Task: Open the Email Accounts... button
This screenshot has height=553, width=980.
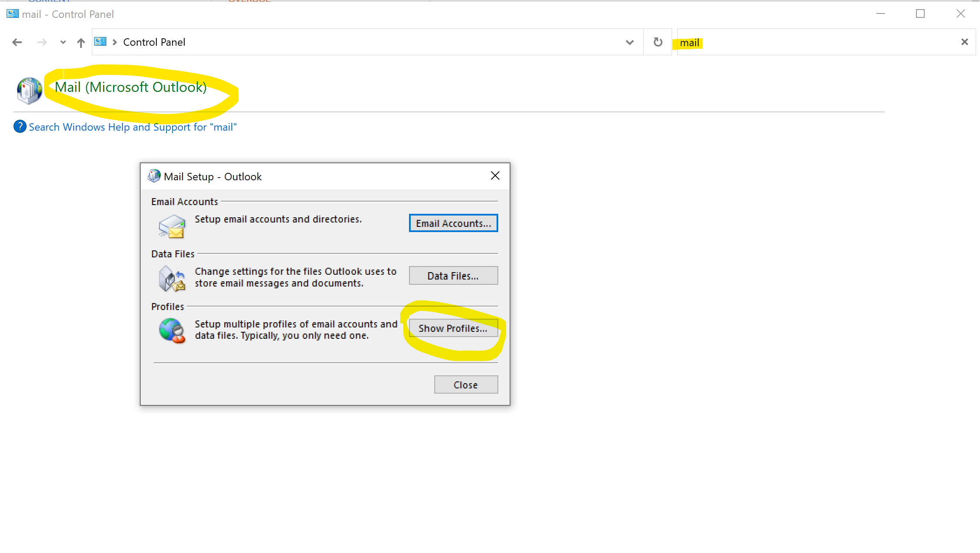Action: 453,223
